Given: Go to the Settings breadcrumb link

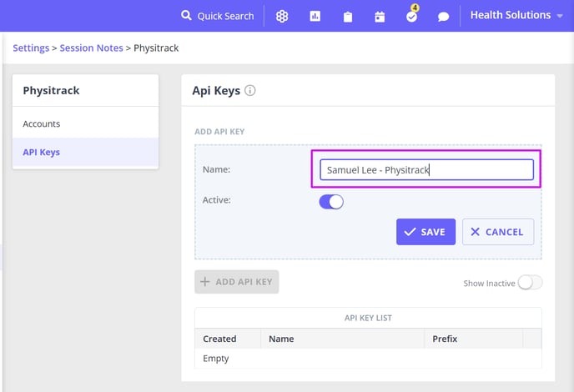Looking at the screenshot, I should 31,48.
